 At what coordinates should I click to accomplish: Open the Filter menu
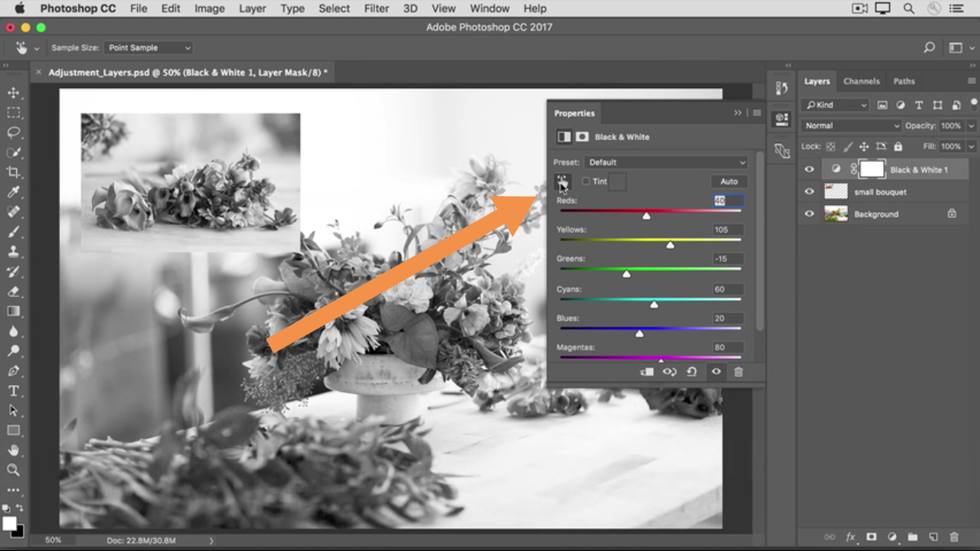click(376, 8)
